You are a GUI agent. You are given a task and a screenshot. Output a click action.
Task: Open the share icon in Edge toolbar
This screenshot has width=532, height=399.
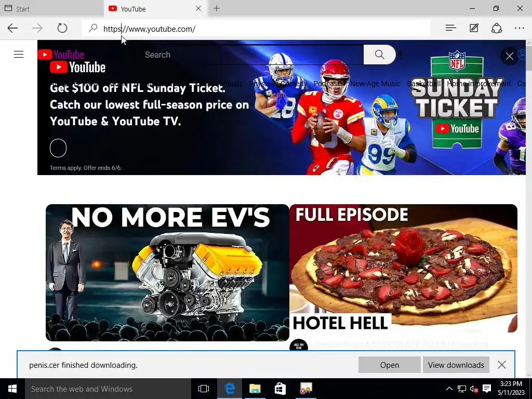click(497, 28)
